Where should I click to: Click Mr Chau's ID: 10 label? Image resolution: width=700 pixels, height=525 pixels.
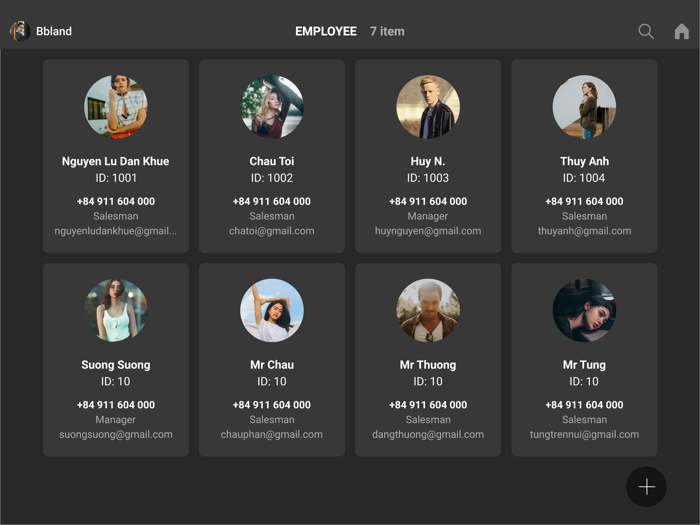(272, 381)
